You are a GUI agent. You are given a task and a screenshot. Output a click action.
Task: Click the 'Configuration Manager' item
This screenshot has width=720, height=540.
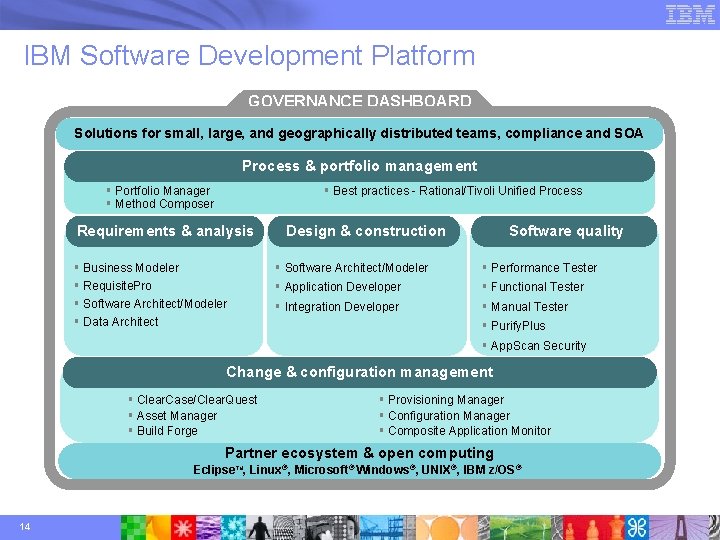(449, 416)
